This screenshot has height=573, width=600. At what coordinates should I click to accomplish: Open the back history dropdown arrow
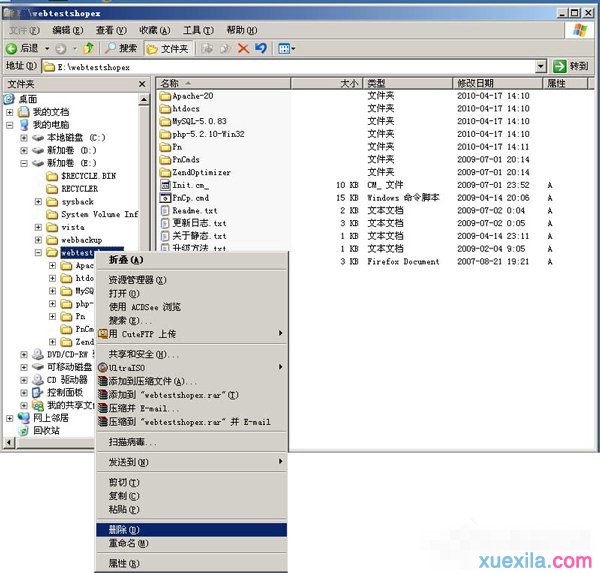(x=47, y=49)
